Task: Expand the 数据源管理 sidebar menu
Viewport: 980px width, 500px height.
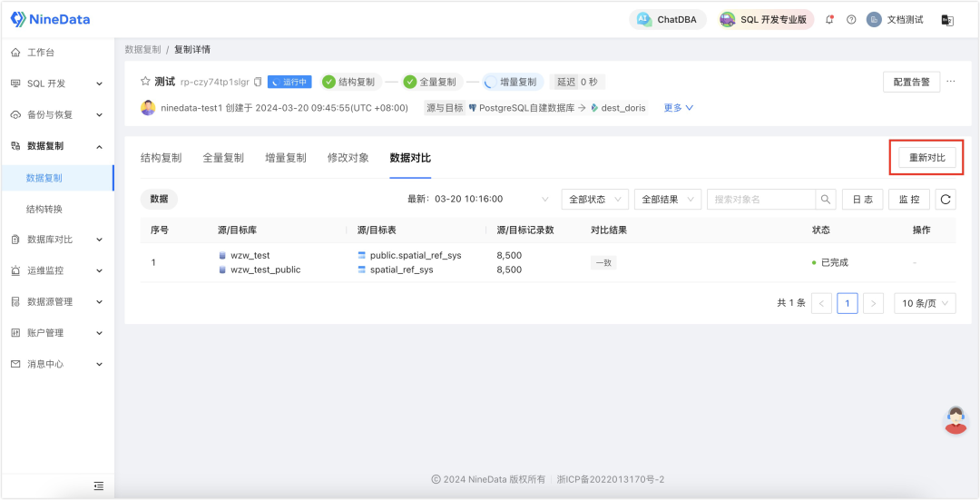Action: coord(57,302)
